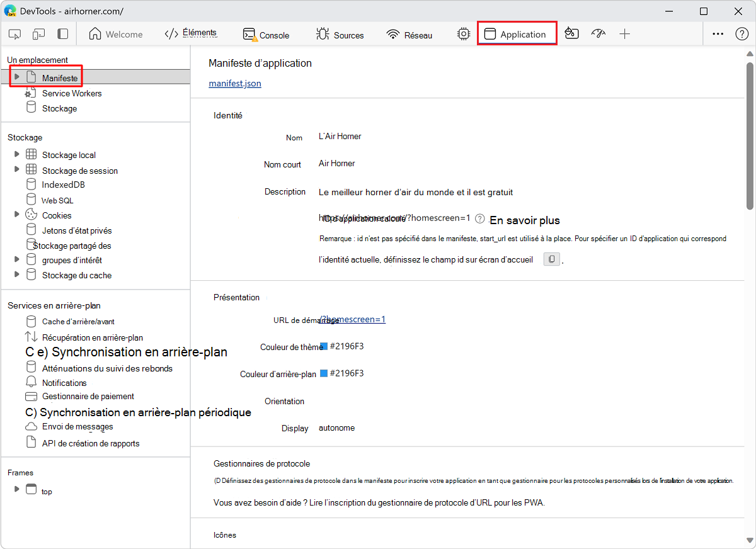Screen dimensions: 756x549
Task: Select IndexedDB storage item
Action: click(63, 184)
